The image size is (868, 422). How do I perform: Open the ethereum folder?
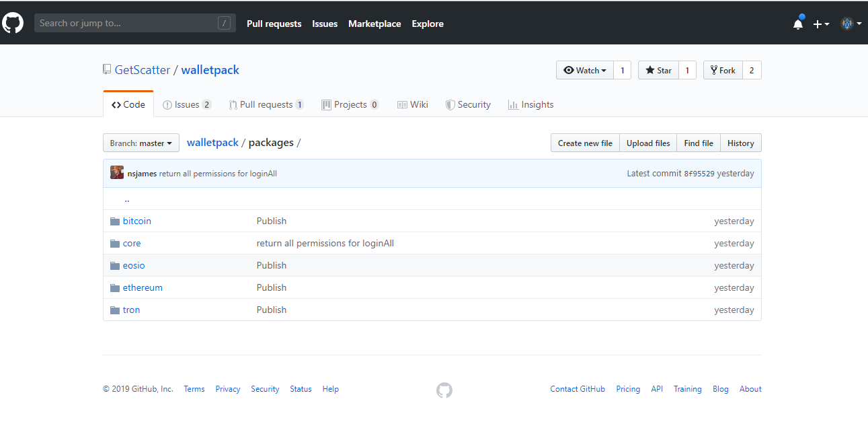(143, 288)
